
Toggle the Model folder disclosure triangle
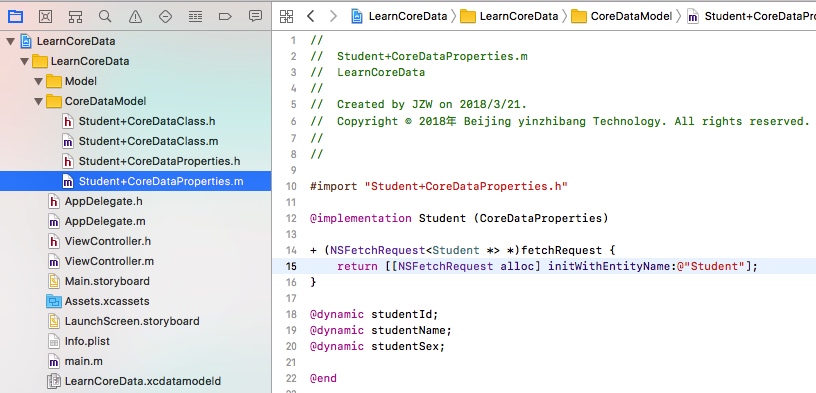pyautogui.click(x=38, y=81)
